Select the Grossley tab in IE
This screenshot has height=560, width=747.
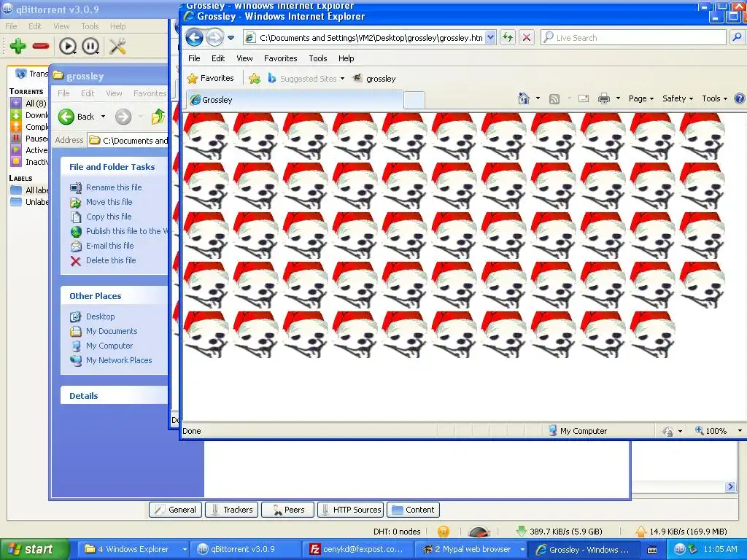click(295, 99)
